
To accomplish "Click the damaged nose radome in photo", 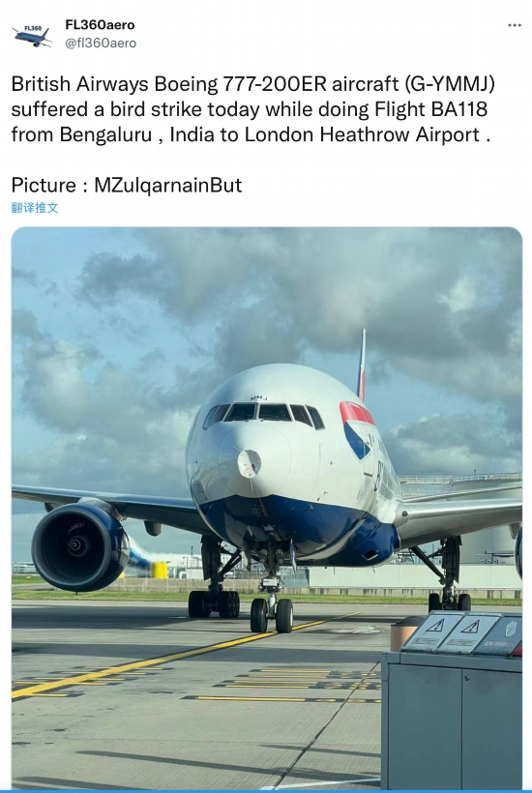I will (250, 463).
